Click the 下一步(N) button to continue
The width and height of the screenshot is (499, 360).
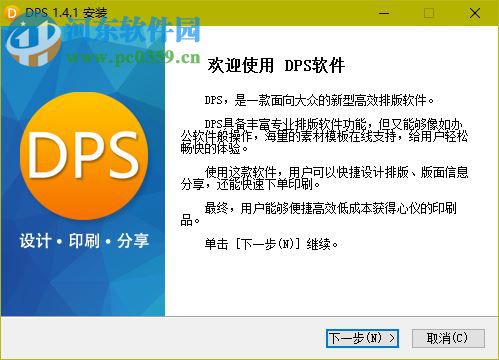(362, 339)
